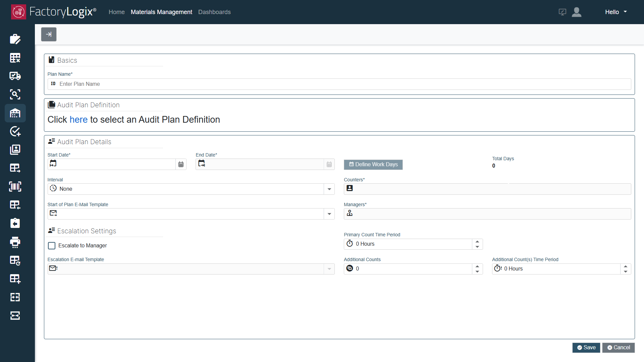Switch to Materials Management

pyautogui.click(x=161, y=12)
